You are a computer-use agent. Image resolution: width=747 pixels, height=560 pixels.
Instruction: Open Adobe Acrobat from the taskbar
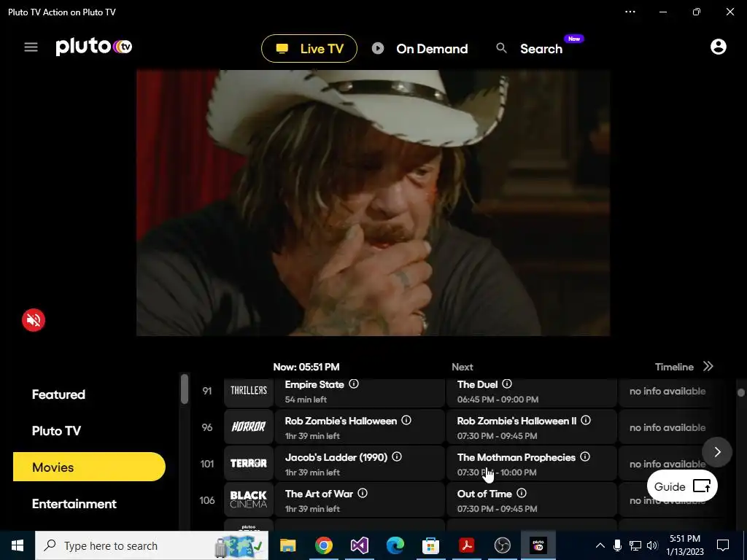[466, 545]
